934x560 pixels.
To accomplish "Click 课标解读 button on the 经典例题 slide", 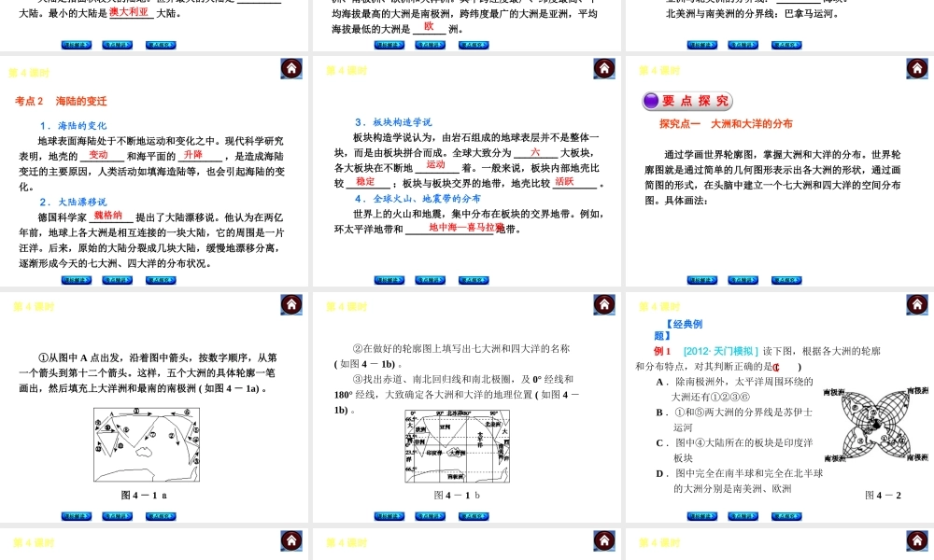I will tap(701, 516).
